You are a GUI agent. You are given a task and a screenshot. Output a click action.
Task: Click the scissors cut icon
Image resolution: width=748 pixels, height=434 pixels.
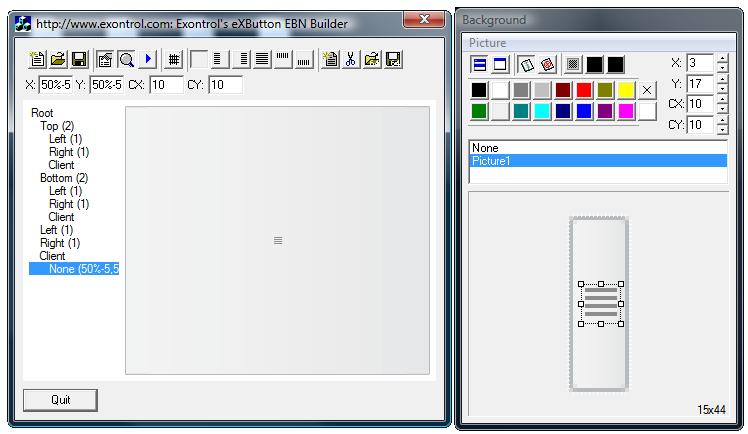coord(351,60)
